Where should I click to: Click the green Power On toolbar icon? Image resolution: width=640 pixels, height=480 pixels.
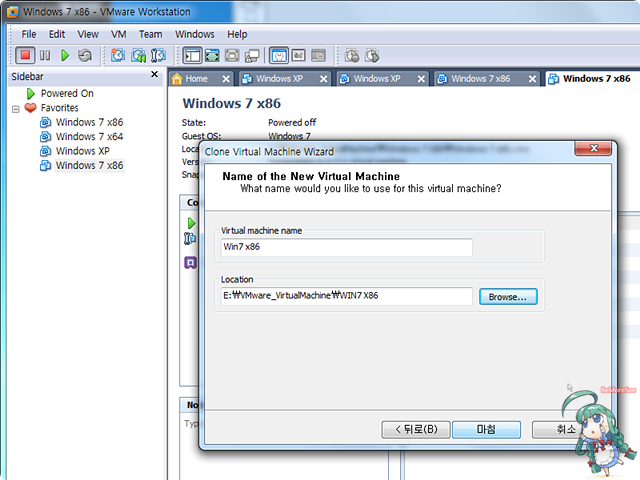(x=65, y=55)
